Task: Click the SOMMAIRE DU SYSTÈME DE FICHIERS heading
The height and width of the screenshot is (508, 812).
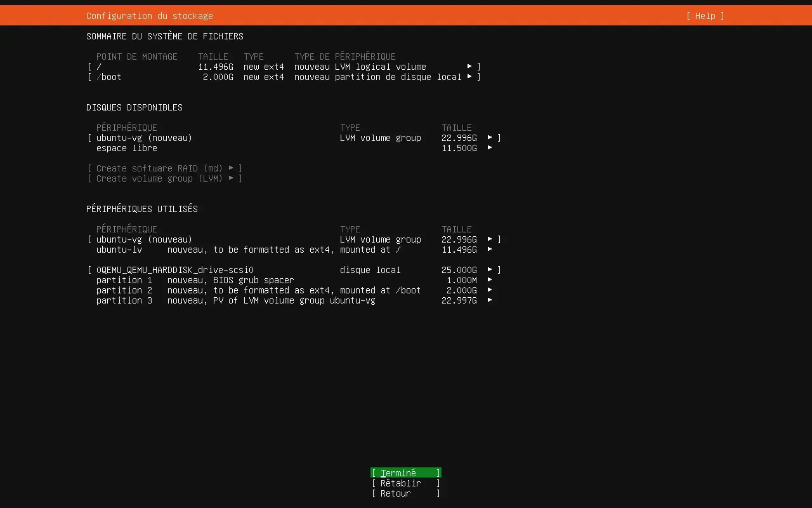Action: coord(165,36)
